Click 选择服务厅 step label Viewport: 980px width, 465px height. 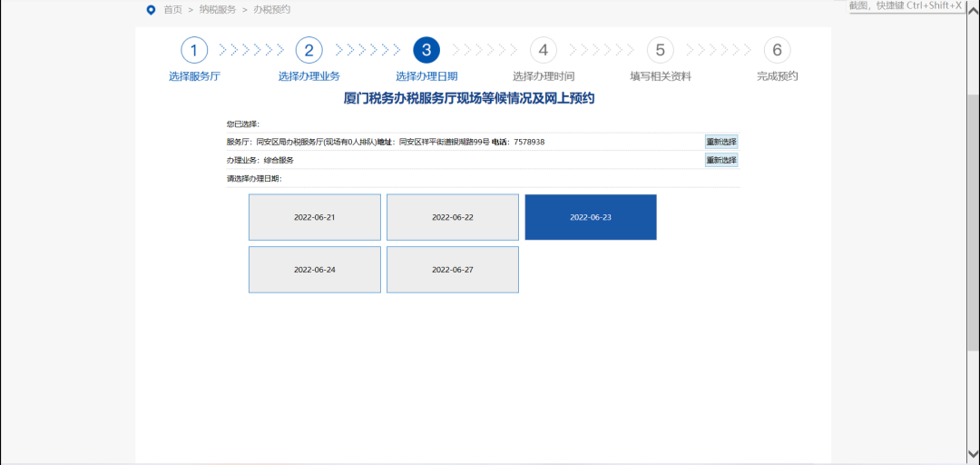point(194,76)
